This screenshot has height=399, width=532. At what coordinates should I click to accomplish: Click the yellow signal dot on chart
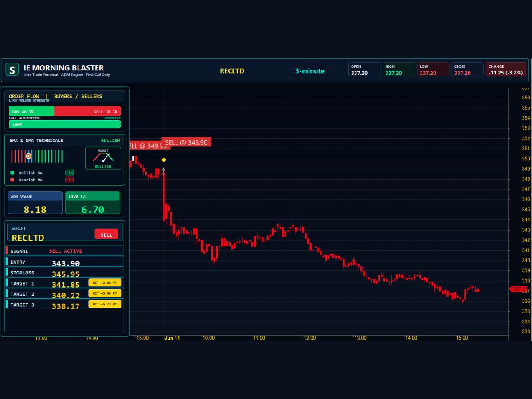[x=164, y=160]
